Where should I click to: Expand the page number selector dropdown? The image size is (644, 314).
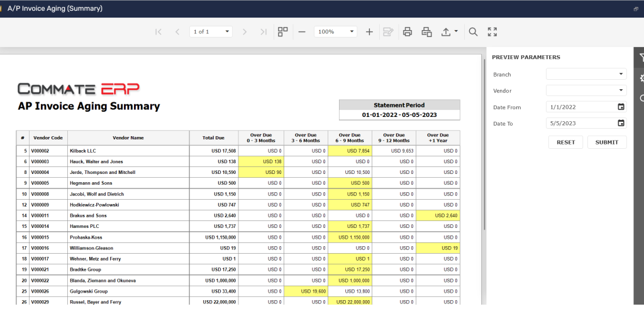pyautogui.click(x=226, y=31)
